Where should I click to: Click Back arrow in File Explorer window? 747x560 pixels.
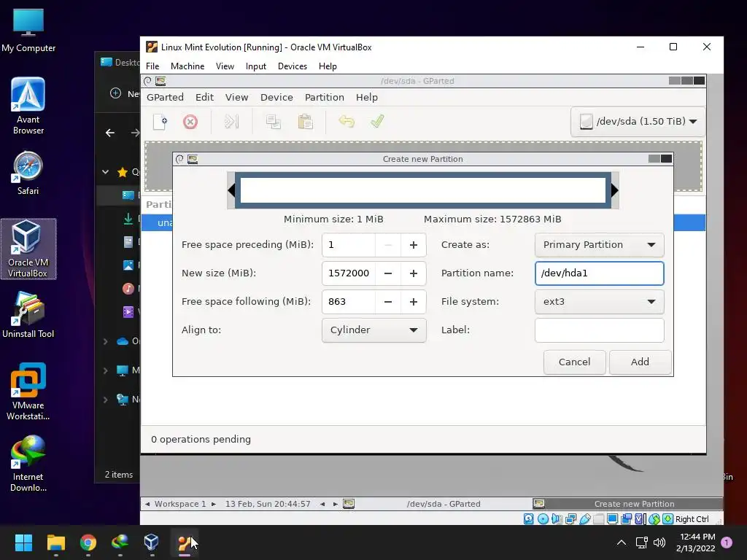(110, 133)
